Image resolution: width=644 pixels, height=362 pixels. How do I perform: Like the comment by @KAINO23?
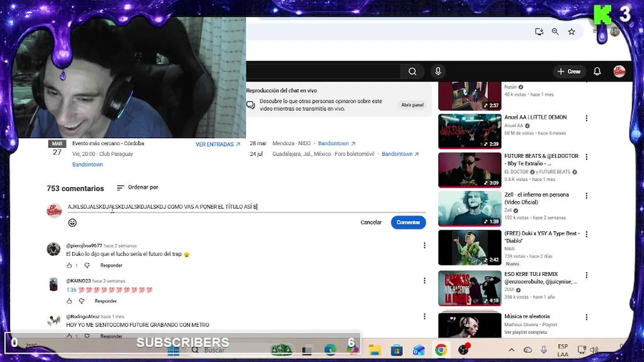click(x=69, y=301)
